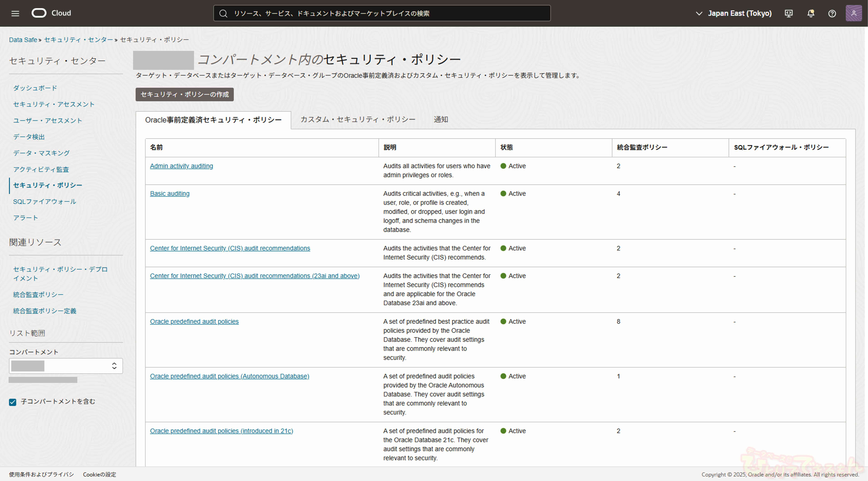Open the hamburger navigation menu

pyautogui.click(x=15, y=13)
